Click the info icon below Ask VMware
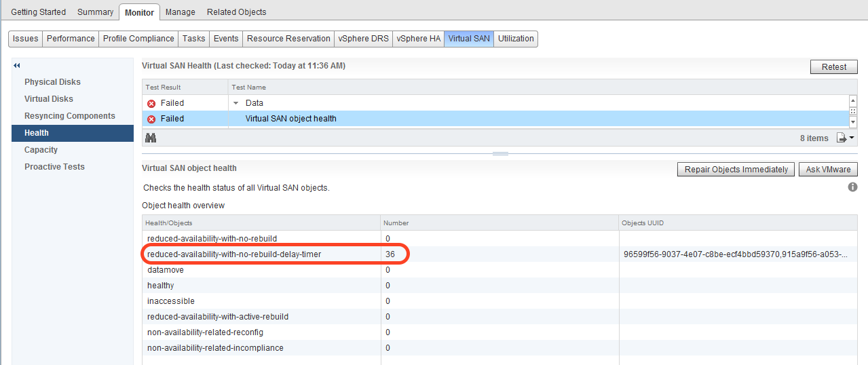The width and height of the screenshot is (868, 365). point(852,187)
